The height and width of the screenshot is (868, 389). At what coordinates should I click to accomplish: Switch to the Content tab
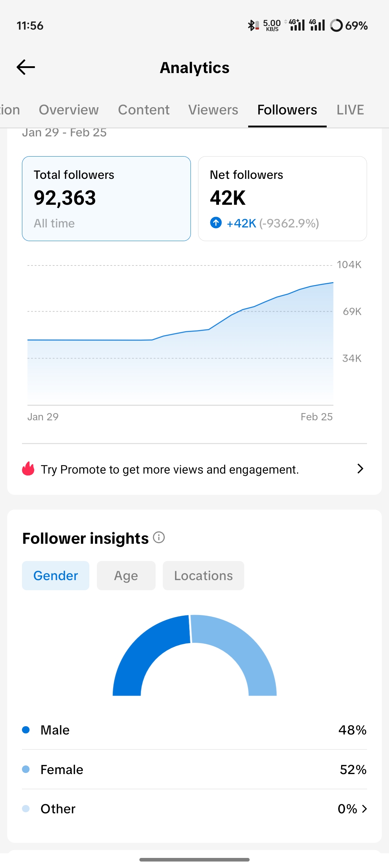click(144, 110)
